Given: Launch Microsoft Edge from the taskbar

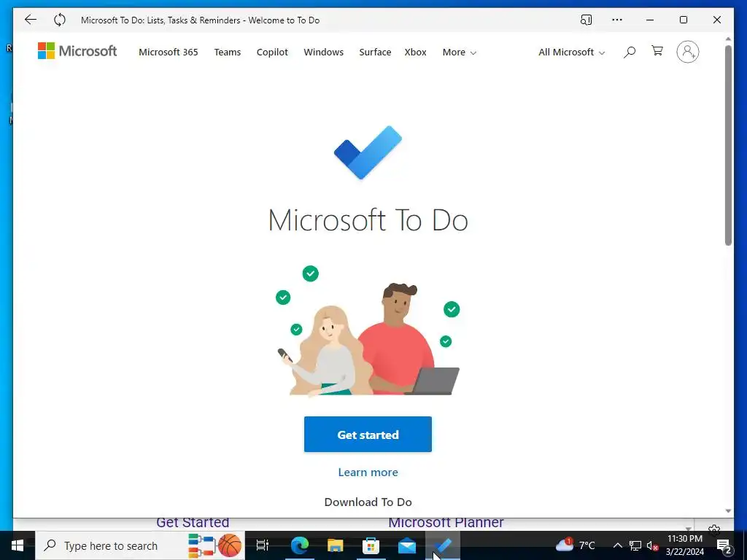Looking at the screenshot, I should click(300, 545).
